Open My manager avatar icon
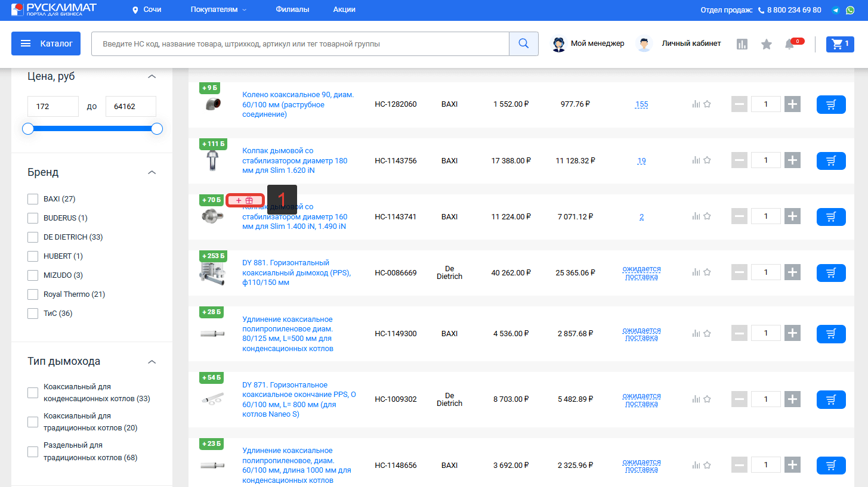The image size is (868, 487). coord(559,44)
